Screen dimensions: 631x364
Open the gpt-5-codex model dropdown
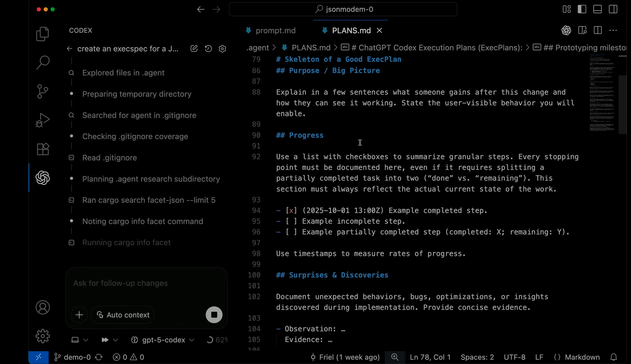(x=163, y=340)
